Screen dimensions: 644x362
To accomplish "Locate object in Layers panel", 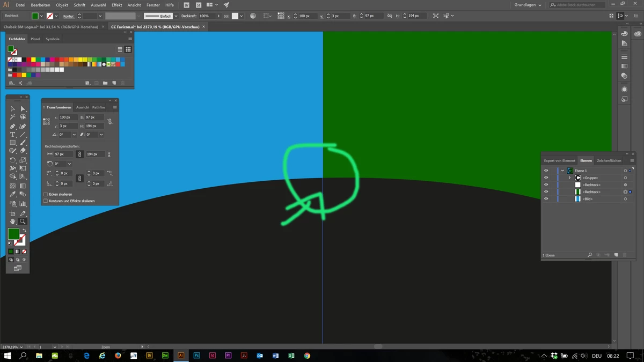I will (590, 255).
